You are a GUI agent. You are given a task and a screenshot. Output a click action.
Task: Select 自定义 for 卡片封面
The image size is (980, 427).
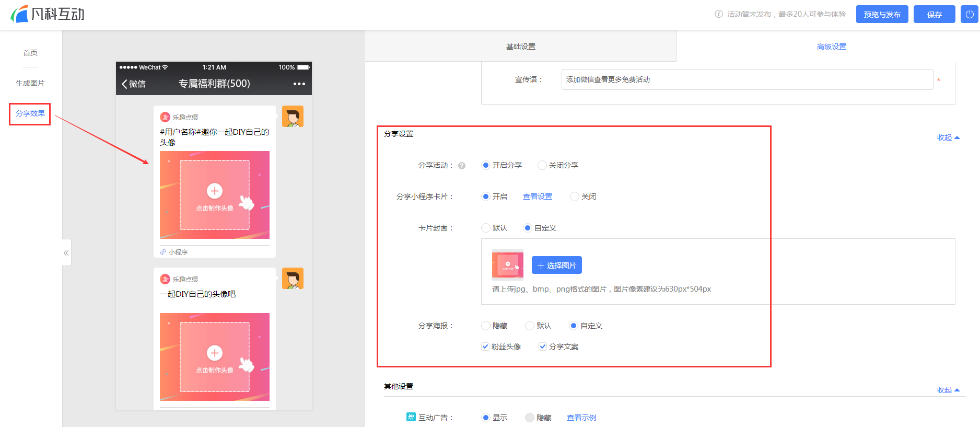[x=528, y=228]
